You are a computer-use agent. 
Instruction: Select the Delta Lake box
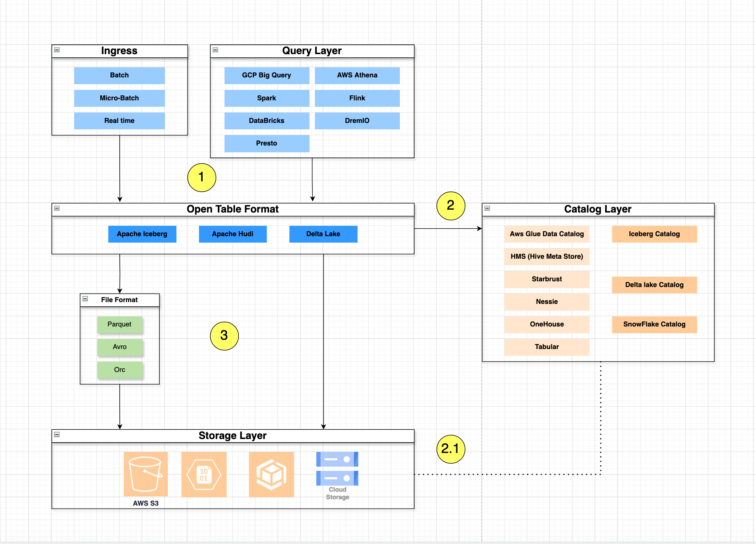[323, 234]
